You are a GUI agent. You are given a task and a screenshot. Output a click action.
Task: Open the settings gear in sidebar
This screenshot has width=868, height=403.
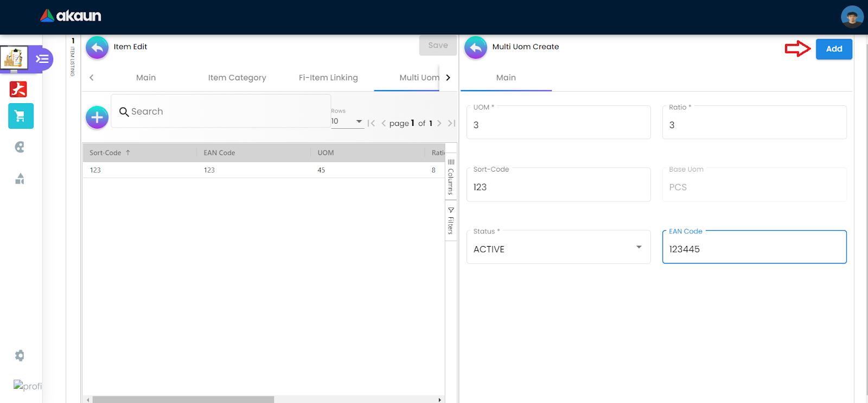click(x=20, y=356)
